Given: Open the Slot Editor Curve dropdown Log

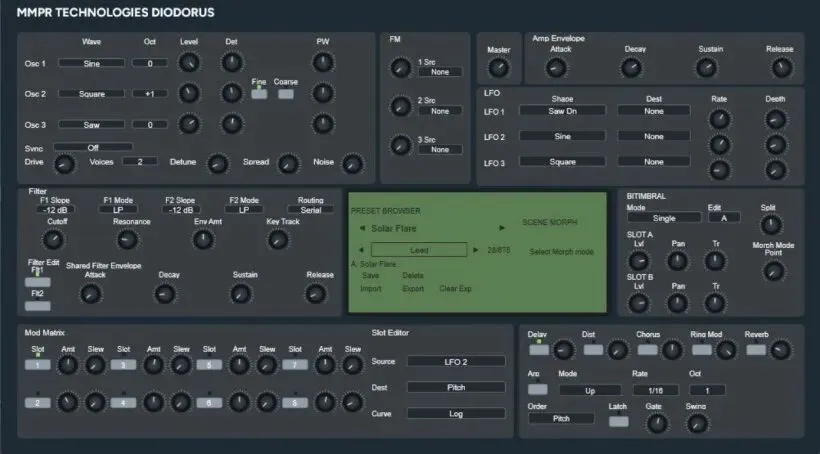Looking at the screenshot, I should [456, 413].
